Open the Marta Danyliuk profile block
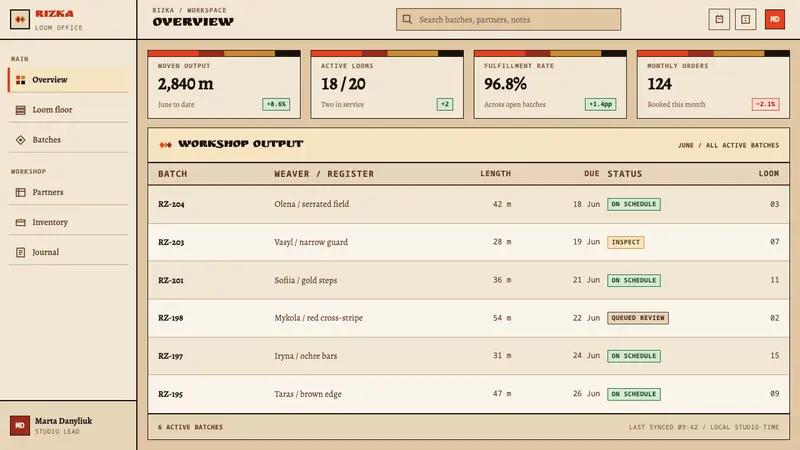800x450 pixels. tap(68, 426)
